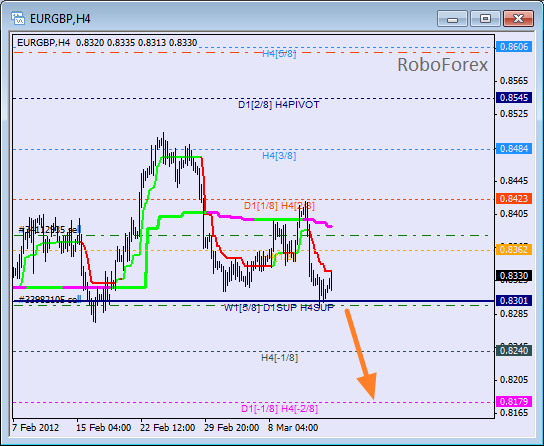The image size is (544, 446).
Task: Click the 22 Feb 12:00 time label
Action: (x=168, y=428)
